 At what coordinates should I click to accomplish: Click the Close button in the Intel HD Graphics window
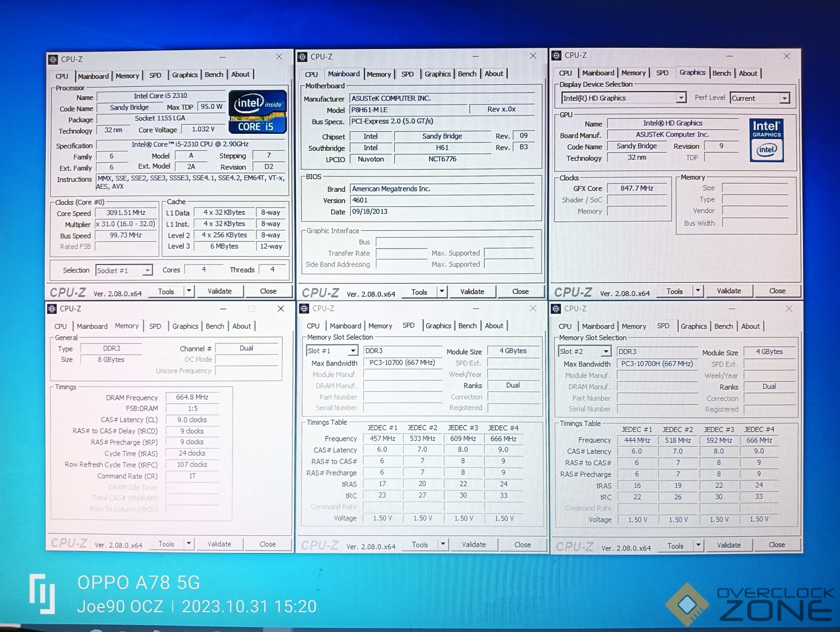coord(777,291)
